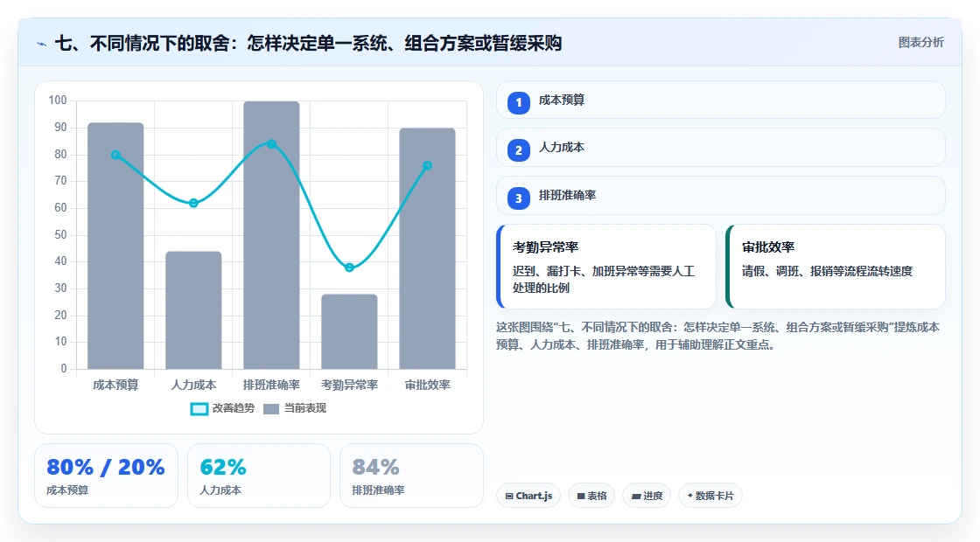Click the 考勤异常率 x-axis label
The height and width of the screenshot is (542, 980).
point(349,385)
